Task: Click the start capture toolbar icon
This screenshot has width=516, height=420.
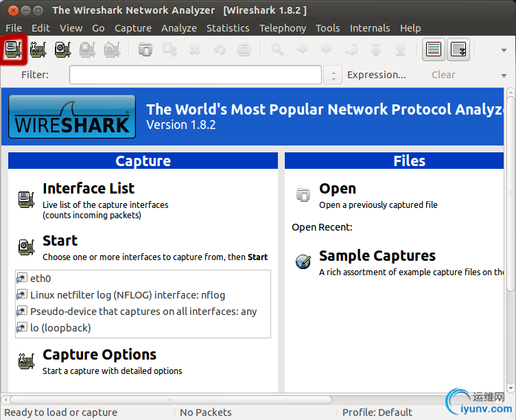Action: [62, 49]
